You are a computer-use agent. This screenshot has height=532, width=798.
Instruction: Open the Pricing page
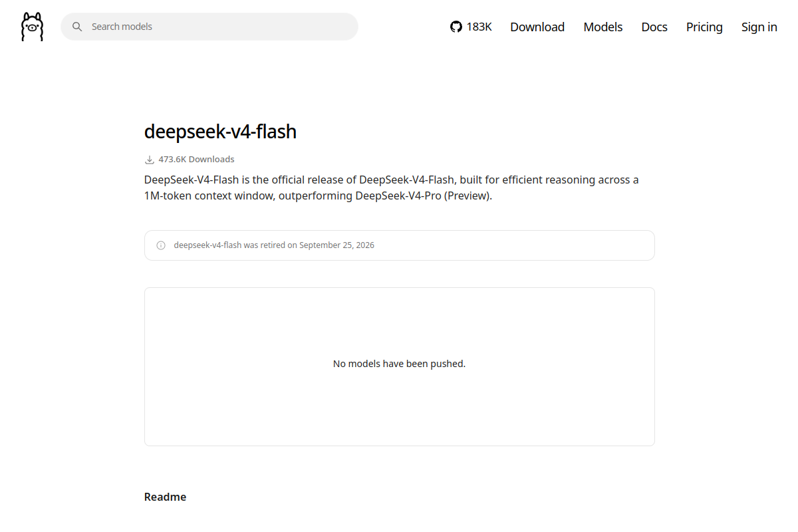click(704, 27)
